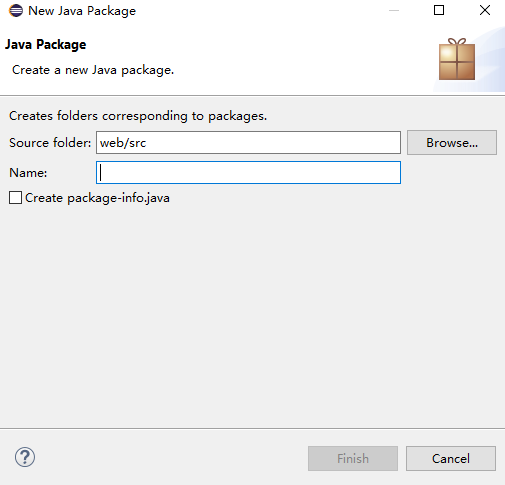Click the 'Java Package' heading text
The image size is (505, 485).
click(46, 45)
